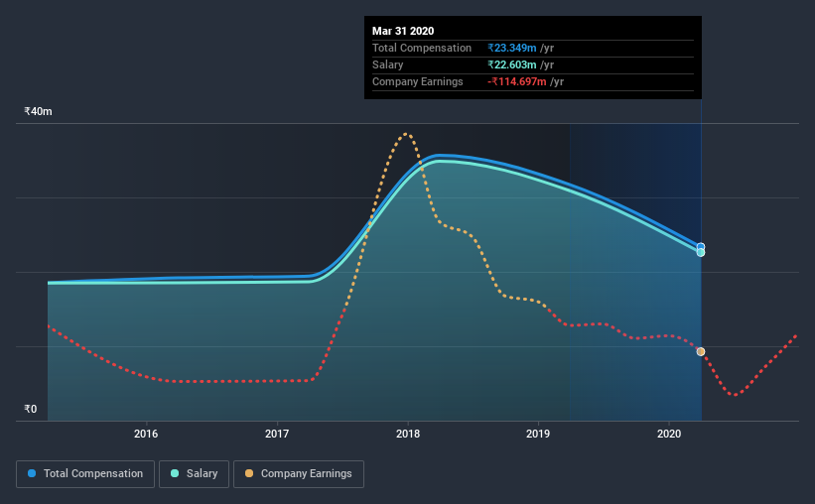Viewport: 815px width, 504px height.
Task: Click the 2018 x-axis label
Action: click(x=408, y=434)
